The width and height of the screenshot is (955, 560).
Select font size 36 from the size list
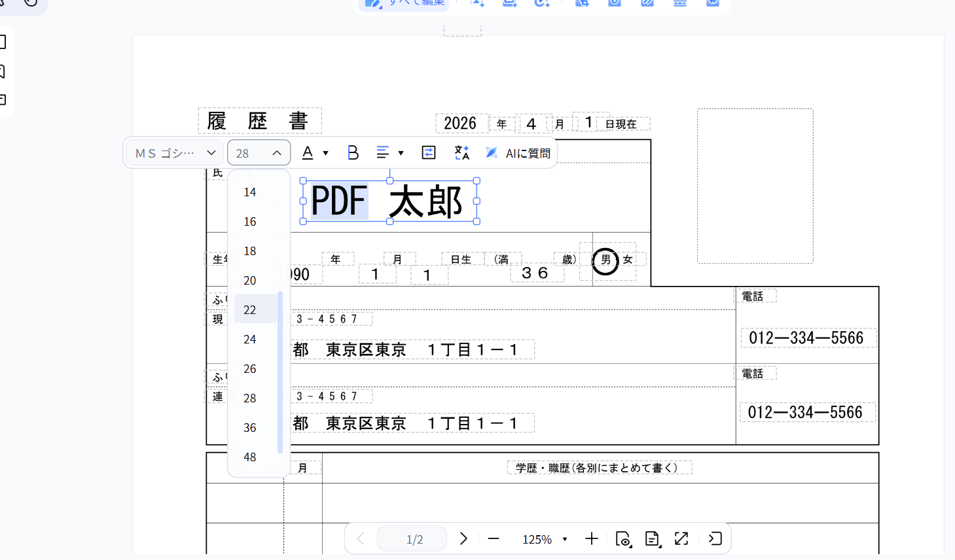(x=249, y=427)
